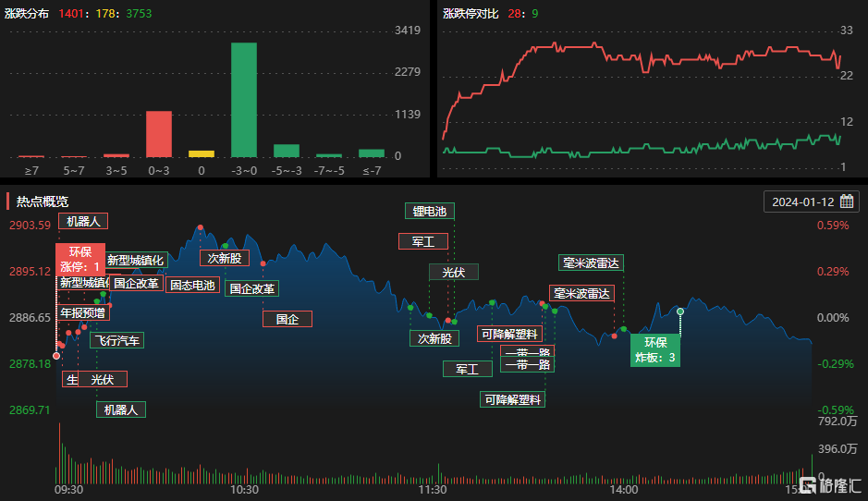Click the green 可降解塑料 tag at bottom

tap(512, 399)
